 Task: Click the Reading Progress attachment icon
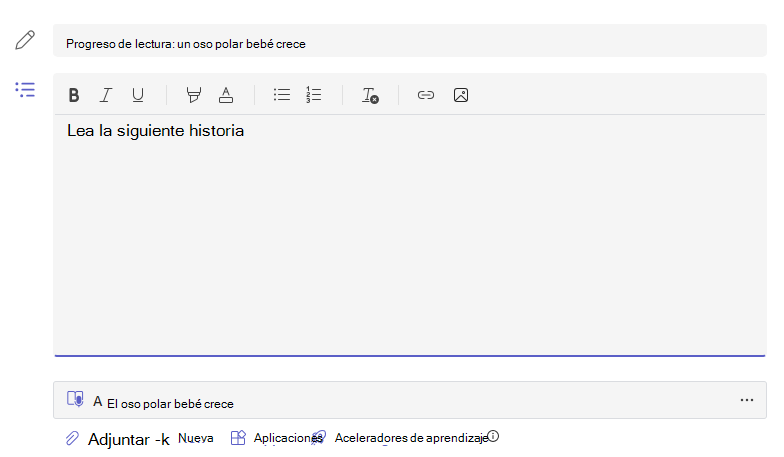click(76, 399)
